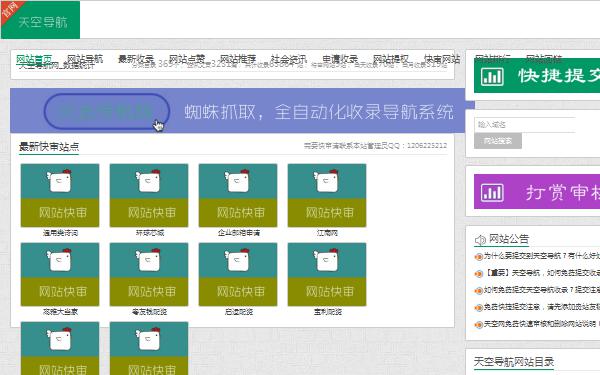Click the 江南网 site name label

327,233
